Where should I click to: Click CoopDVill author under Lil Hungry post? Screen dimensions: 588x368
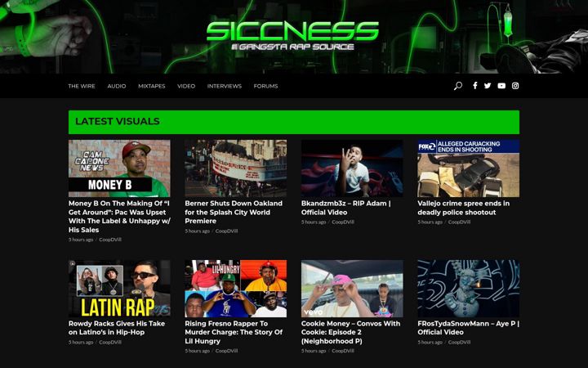tap(226, 351)
